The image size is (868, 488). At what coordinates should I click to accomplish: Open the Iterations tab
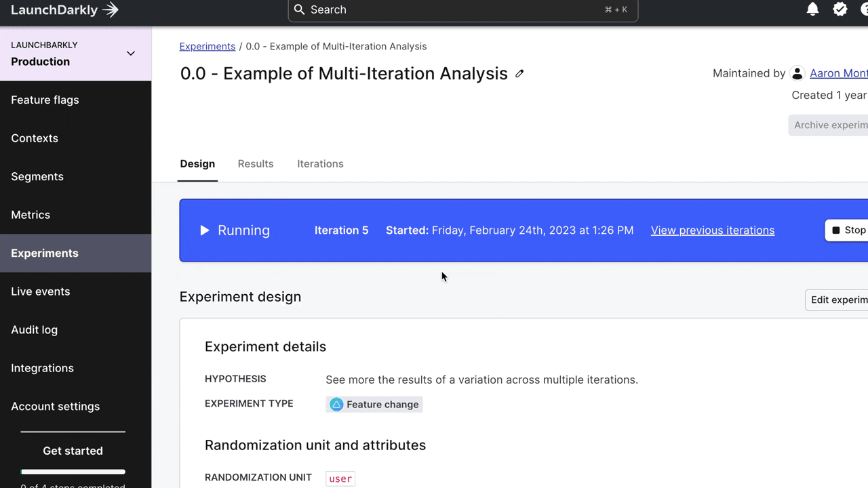pyautogui.click(x=320, y=164)
